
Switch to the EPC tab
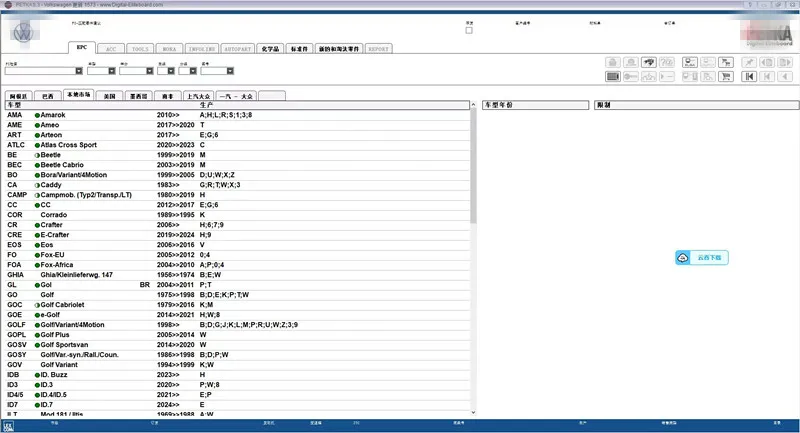point(82,47)
